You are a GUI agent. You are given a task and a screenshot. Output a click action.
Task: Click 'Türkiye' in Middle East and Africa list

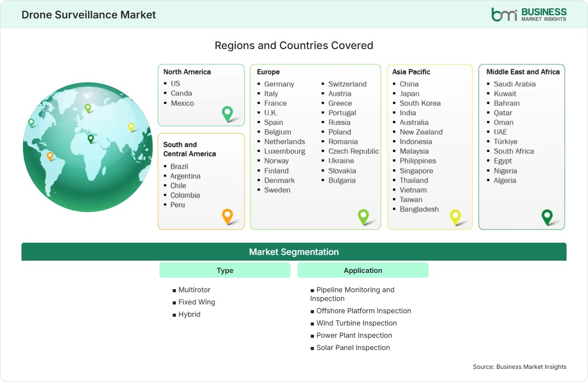pos(506,142)
